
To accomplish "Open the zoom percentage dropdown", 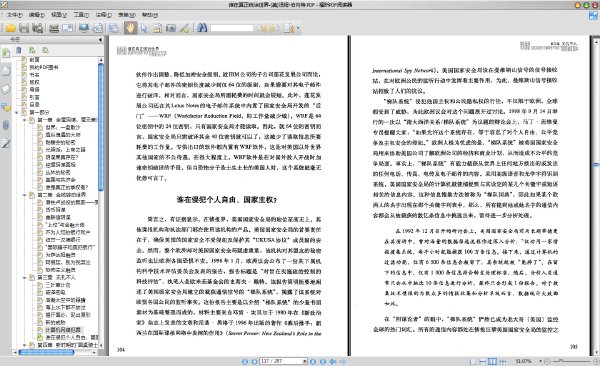I will click(x=541, y=361).
